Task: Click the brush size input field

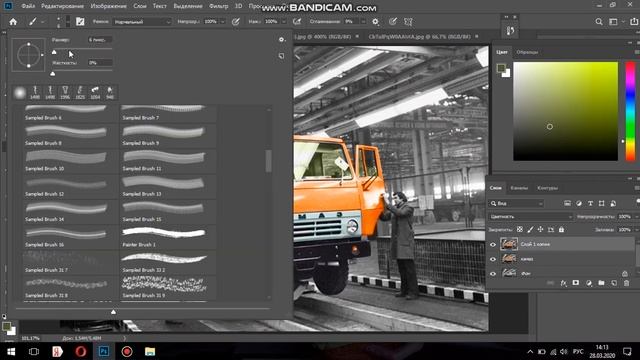Action: pos(100,40)
